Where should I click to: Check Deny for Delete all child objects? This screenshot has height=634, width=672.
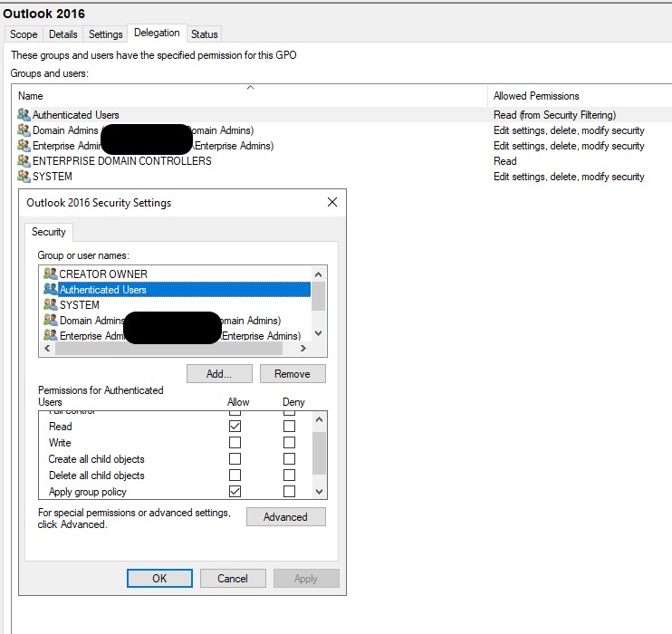click(x=289, y=475)
